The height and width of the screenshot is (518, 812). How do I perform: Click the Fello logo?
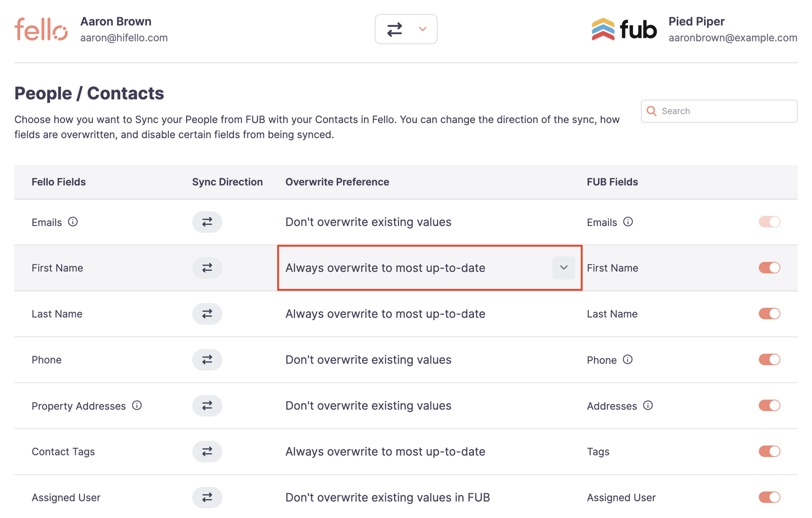(41, 29)
